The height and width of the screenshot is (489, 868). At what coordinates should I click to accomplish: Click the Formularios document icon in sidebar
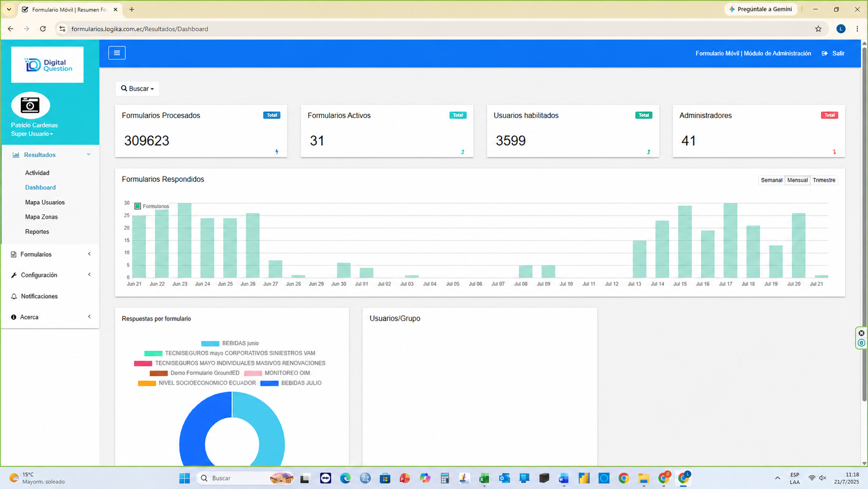[13, 255]
